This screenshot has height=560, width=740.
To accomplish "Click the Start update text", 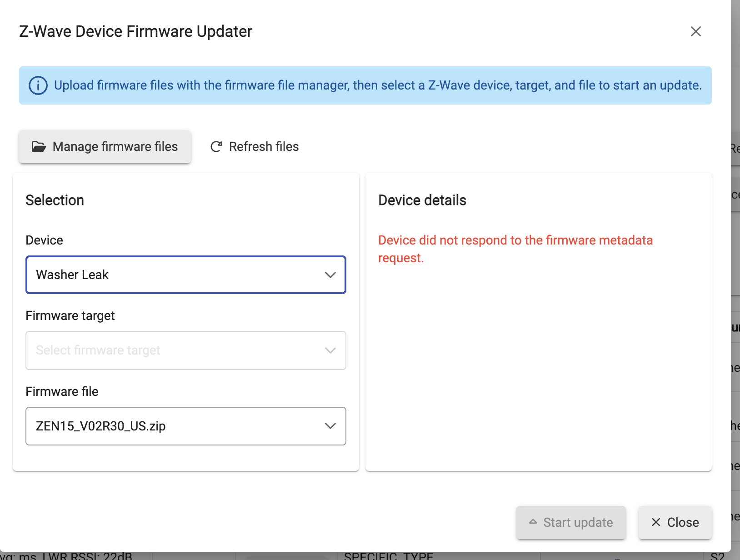I will click(578, 522).
